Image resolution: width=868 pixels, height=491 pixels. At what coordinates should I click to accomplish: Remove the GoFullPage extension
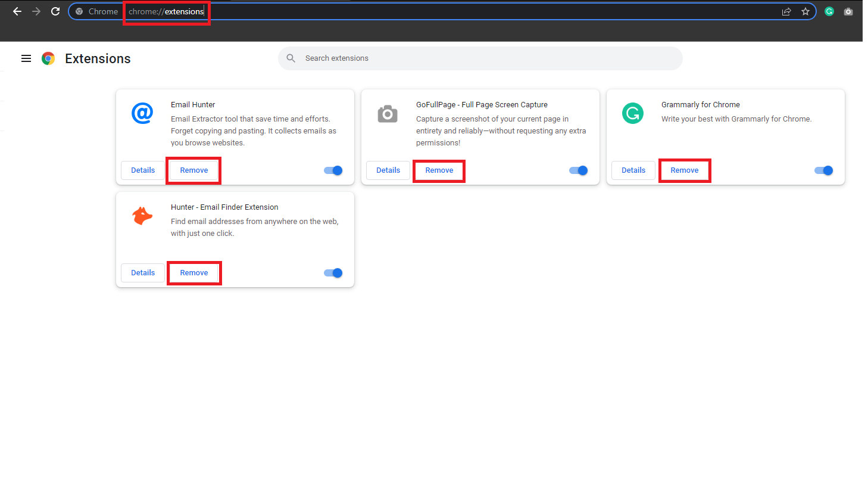pyautogui.click(x=439, y=170)
